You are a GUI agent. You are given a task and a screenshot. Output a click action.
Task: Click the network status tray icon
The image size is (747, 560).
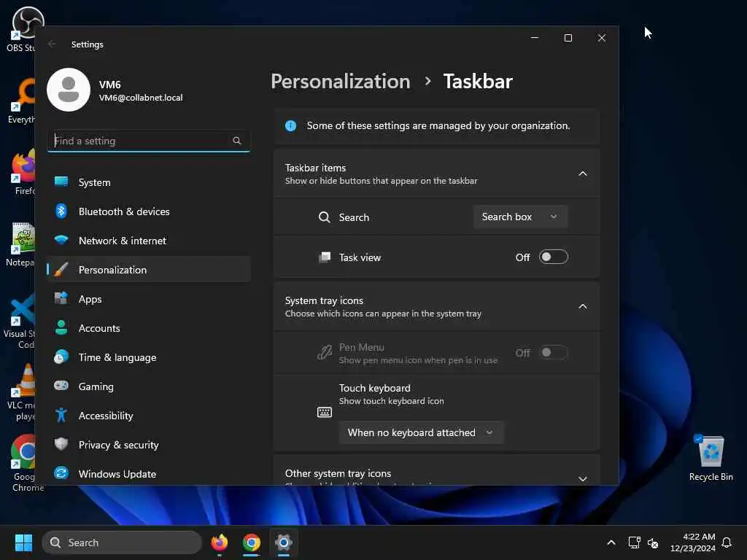pos(634,542)
